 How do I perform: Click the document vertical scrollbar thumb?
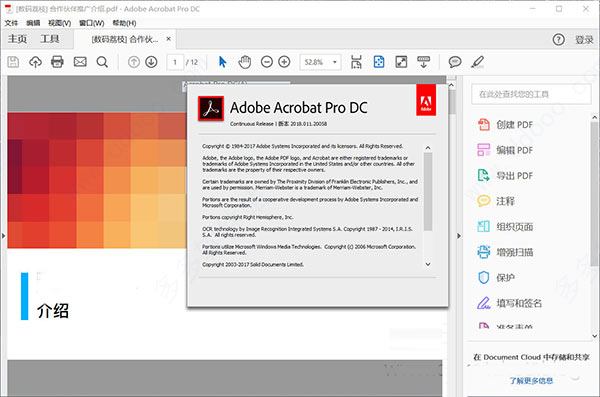pyautogui.click(x=452, y=102)
